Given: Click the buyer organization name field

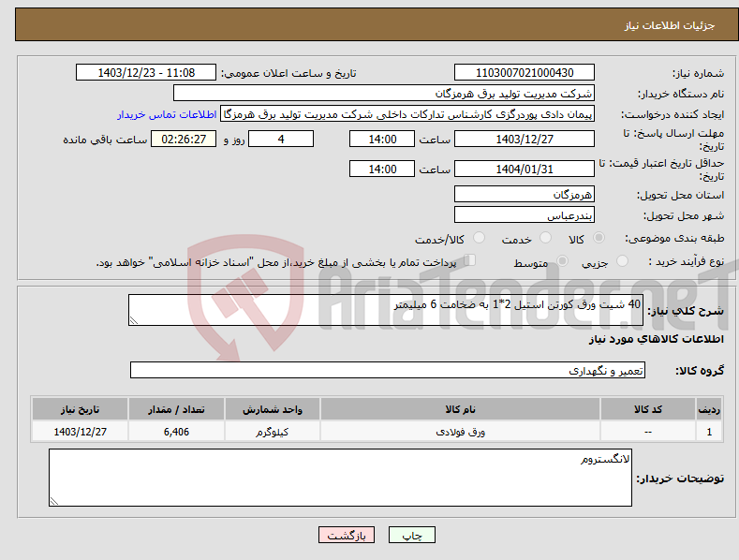Looking at the screenshot, I should [384, 93].
